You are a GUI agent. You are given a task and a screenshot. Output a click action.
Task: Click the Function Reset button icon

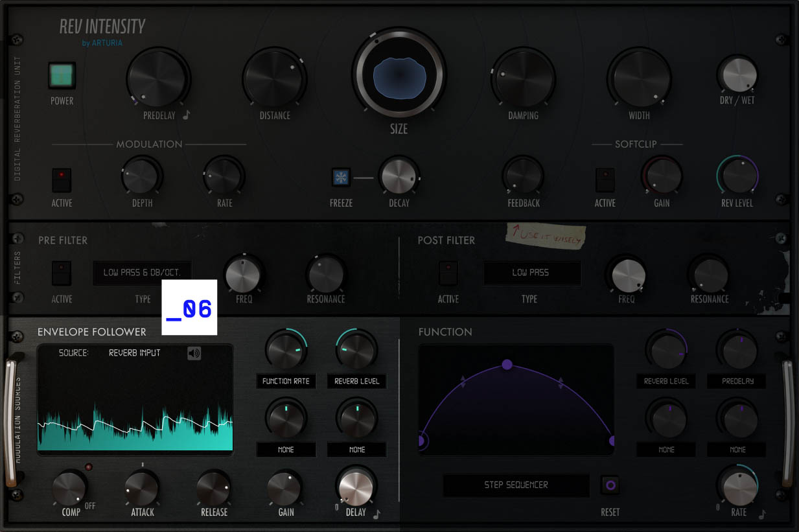point(610,485)
